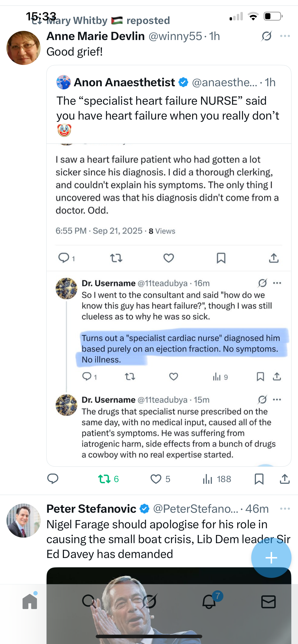
Task: Open Anon Anaesthetist's quoted post
Action: (168, 108)
